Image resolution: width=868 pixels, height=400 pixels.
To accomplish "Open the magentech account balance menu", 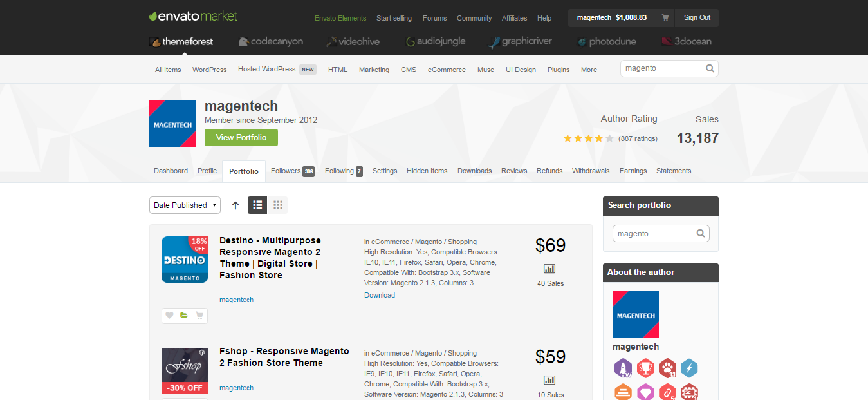I will (x=612, y=18).
